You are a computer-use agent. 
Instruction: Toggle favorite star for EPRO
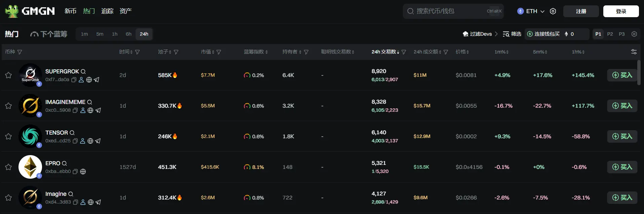[8, 167]
